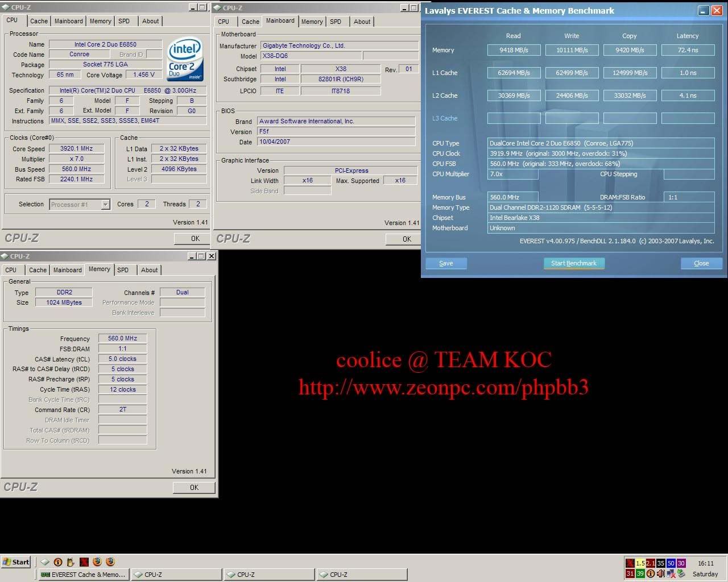Click the green 39 tray sensor icon
Image resolution: width=728 pixels, height=582 pixels.
(640, 573)
